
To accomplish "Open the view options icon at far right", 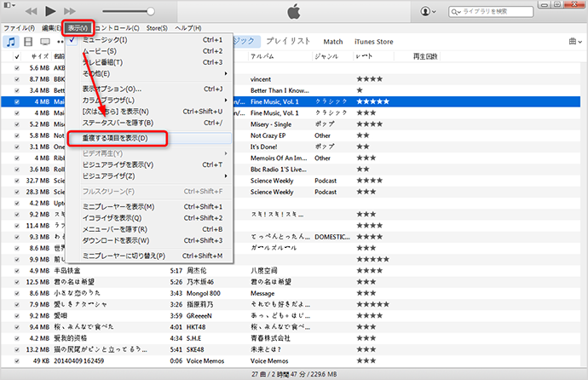I will point(575,41).
